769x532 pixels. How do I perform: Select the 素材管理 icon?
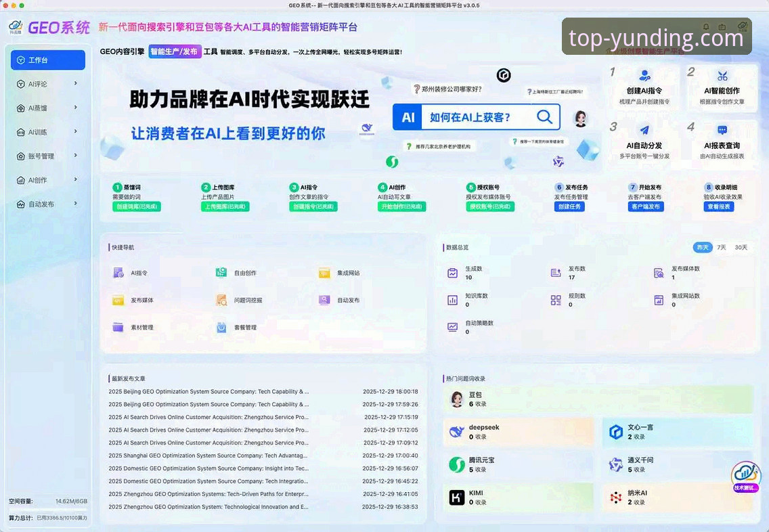pyautogui.click(x=116, y=328)
